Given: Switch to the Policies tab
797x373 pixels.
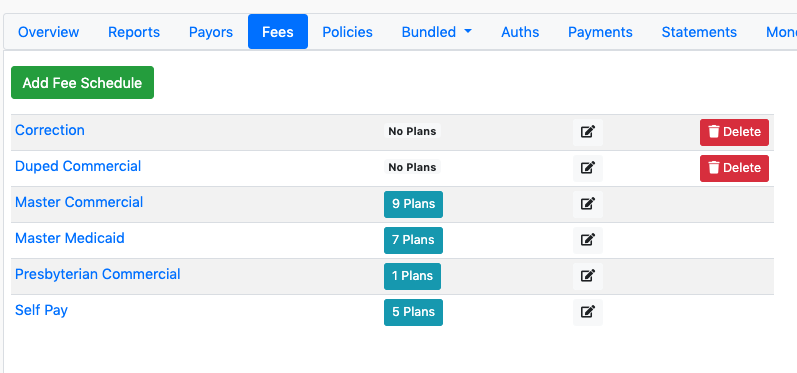Looking at the screenshot, I should coord(347,32).
